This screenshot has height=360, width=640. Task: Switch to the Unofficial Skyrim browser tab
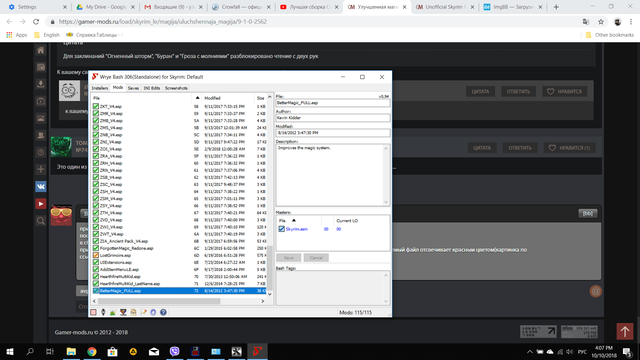pos(444,7)
